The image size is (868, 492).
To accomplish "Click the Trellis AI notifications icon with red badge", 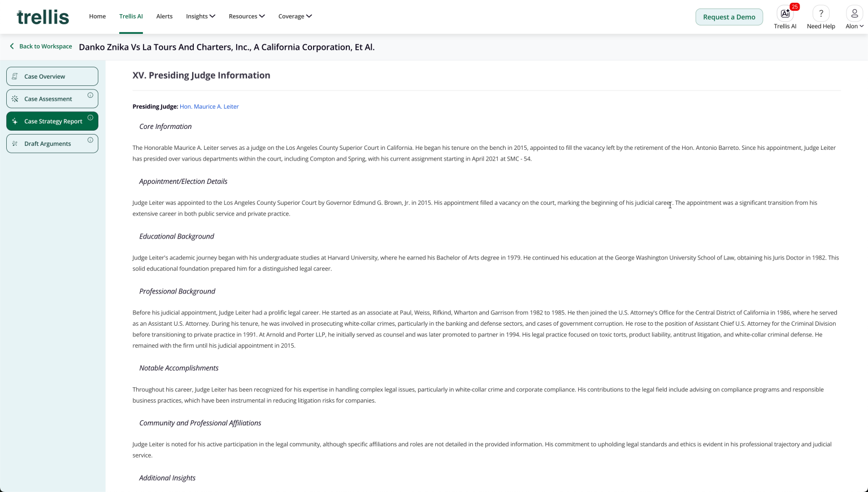I will coord(785,13).
